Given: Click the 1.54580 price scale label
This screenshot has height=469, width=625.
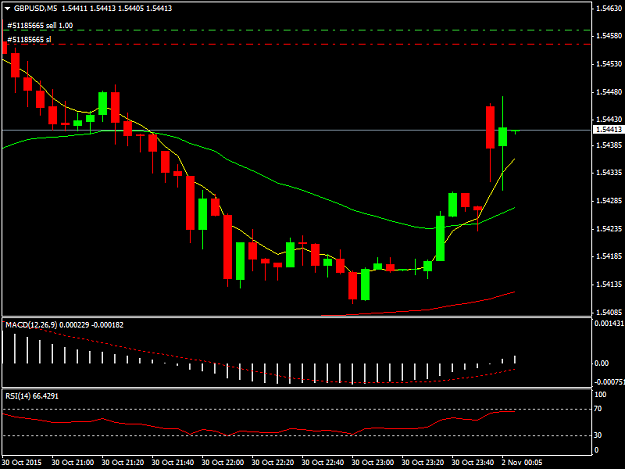Looking at the screenshot, I should (609, 36).
